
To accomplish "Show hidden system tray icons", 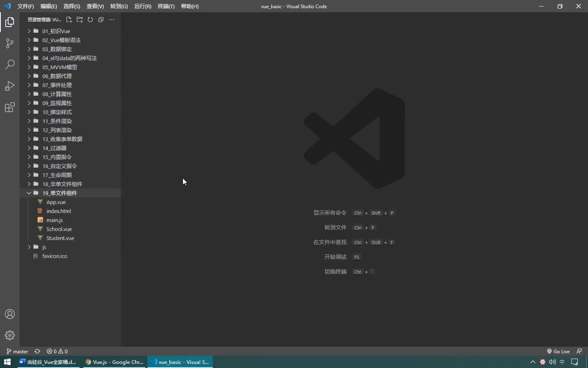I will 532,362.
